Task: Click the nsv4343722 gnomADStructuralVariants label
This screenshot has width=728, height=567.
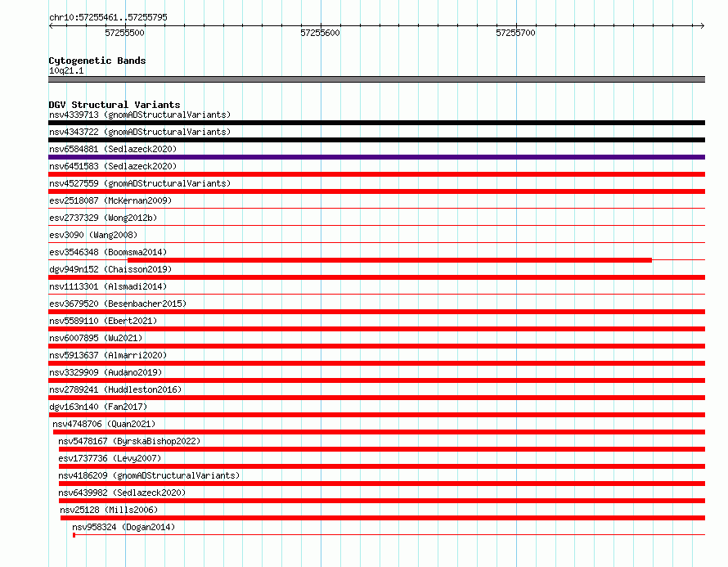Action: [x=140, y=132]
